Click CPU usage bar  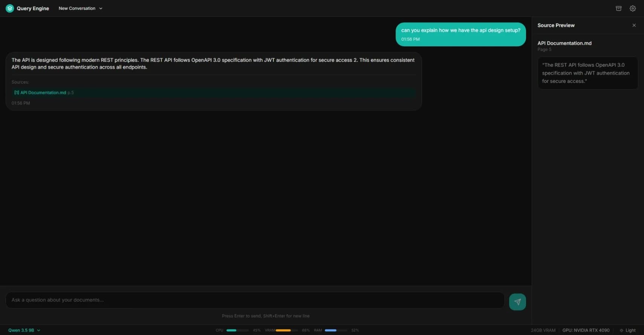[237, 330]
